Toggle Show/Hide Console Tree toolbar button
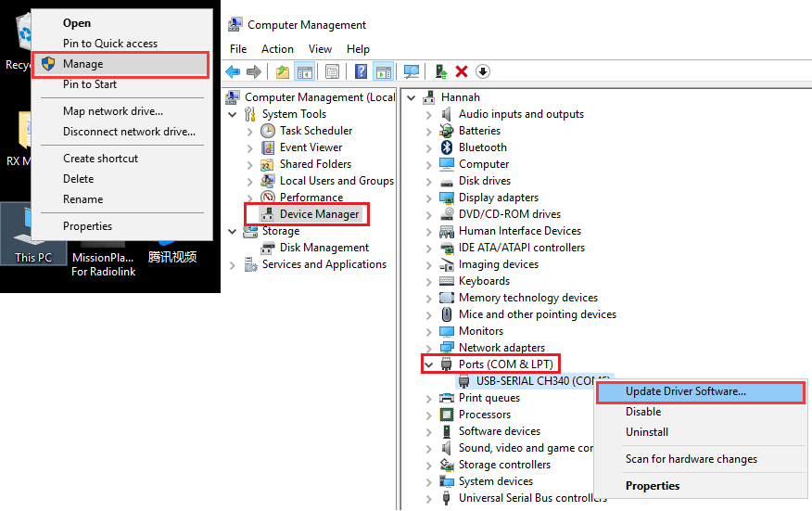 tap(305, 72)
